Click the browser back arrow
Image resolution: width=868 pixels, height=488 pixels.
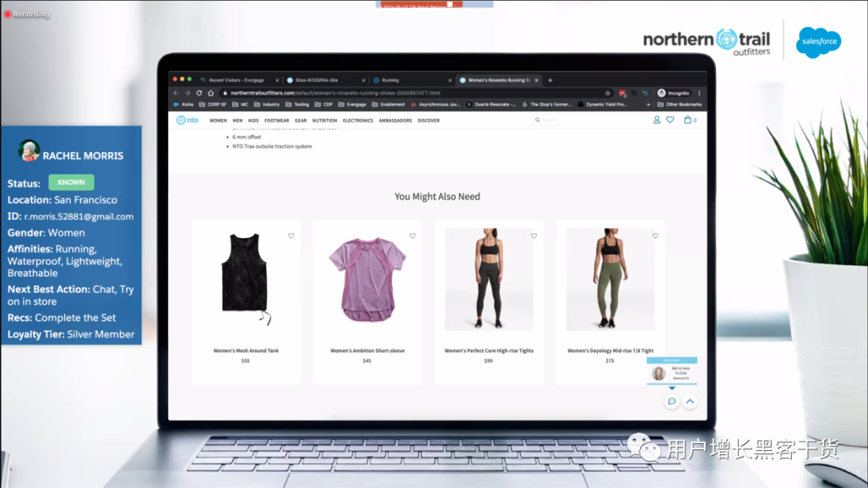pyautogui.click(x=176, y=93)
